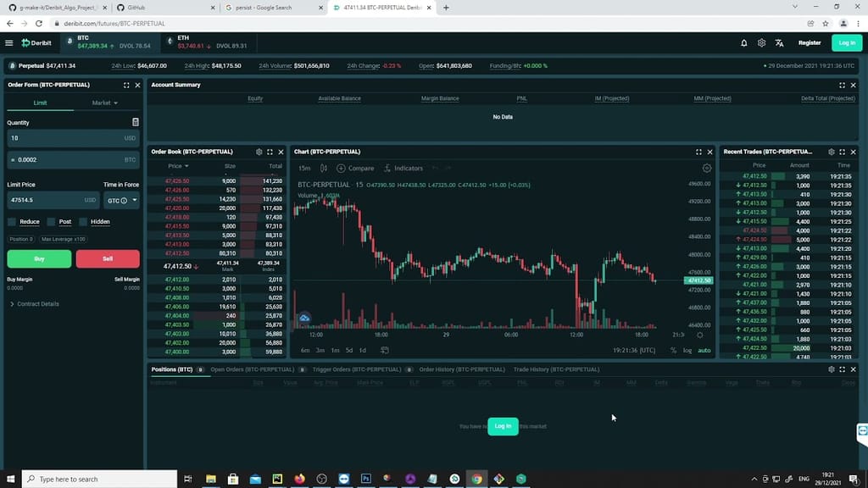Click the green Buy button
This screenshot has width=868, height=488.
(38, 258)
